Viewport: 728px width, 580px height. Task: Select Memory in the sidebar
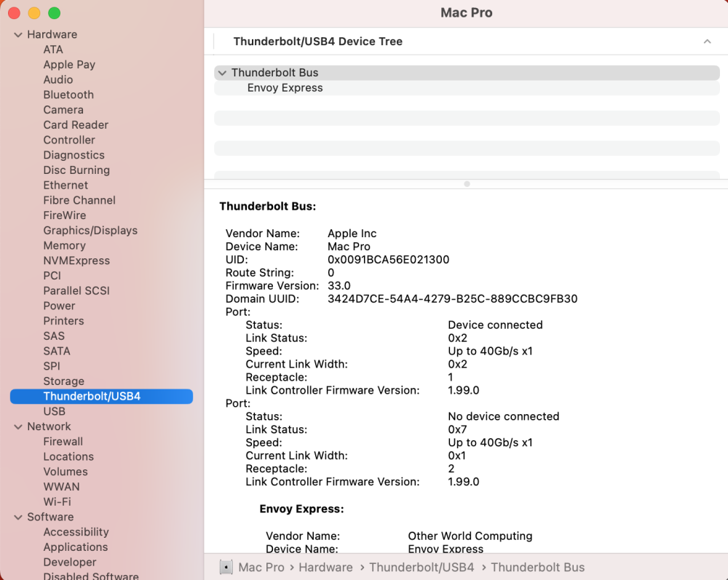pyautogui.click(x=65, y=245)
